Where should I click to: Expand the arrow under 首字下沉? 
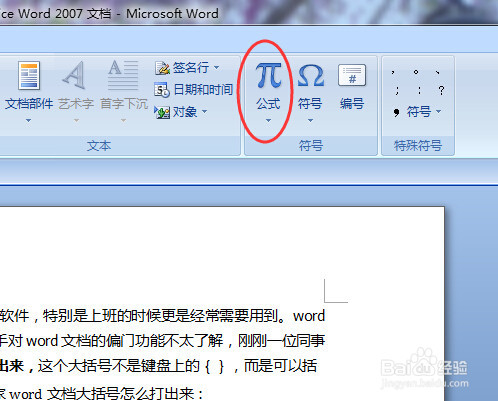[x=123, y=120]
